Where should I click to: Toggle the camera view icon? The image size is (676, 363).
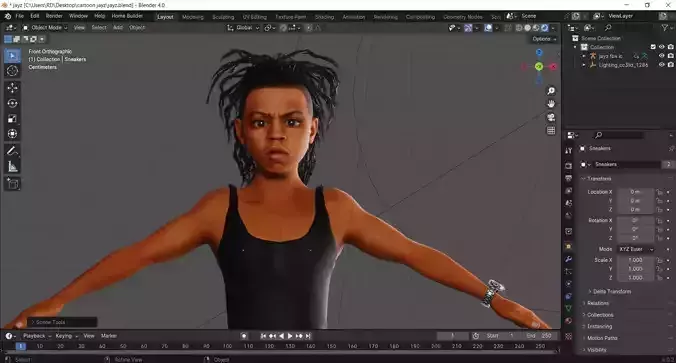pos(551,117)
